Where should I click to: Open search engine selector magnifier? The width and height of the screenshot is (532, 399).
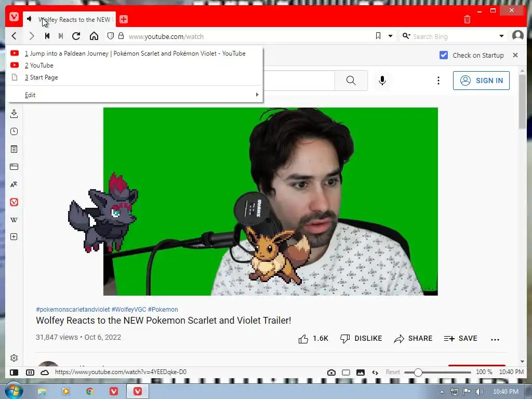click(x=406, y=36)
